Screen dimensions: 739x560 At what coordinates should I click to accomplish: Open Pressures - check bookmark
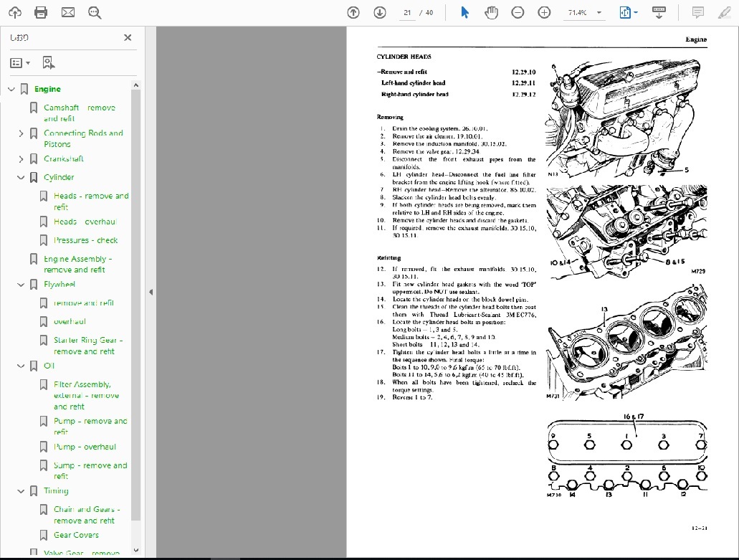[x=85, y=240]
